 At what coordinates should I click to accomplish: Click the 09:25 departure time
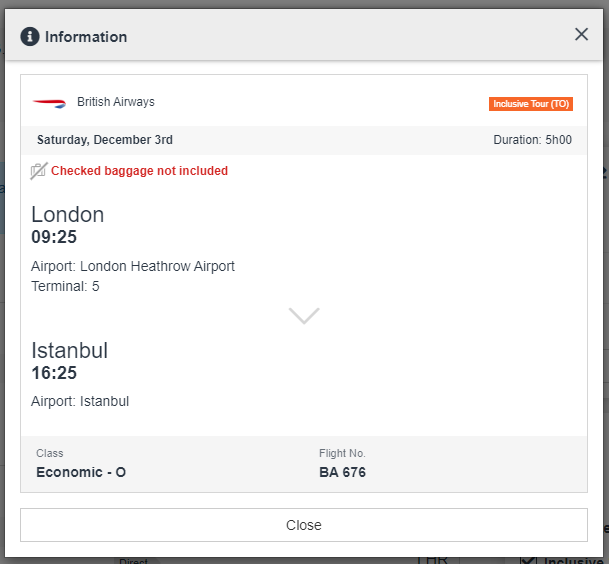pos(54,237)
